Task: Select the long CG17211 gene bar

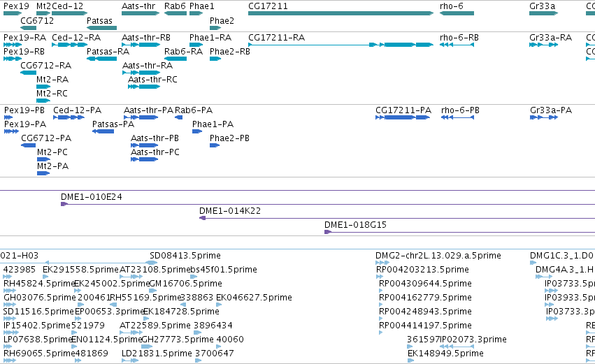Action: 340,13
